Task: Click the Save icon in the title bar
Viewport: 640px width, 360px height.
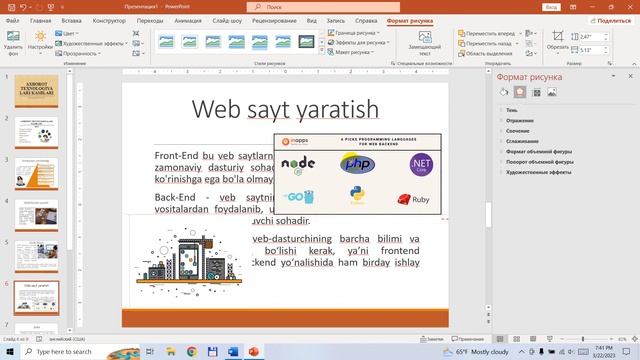Action: click(x=11, y=7)
